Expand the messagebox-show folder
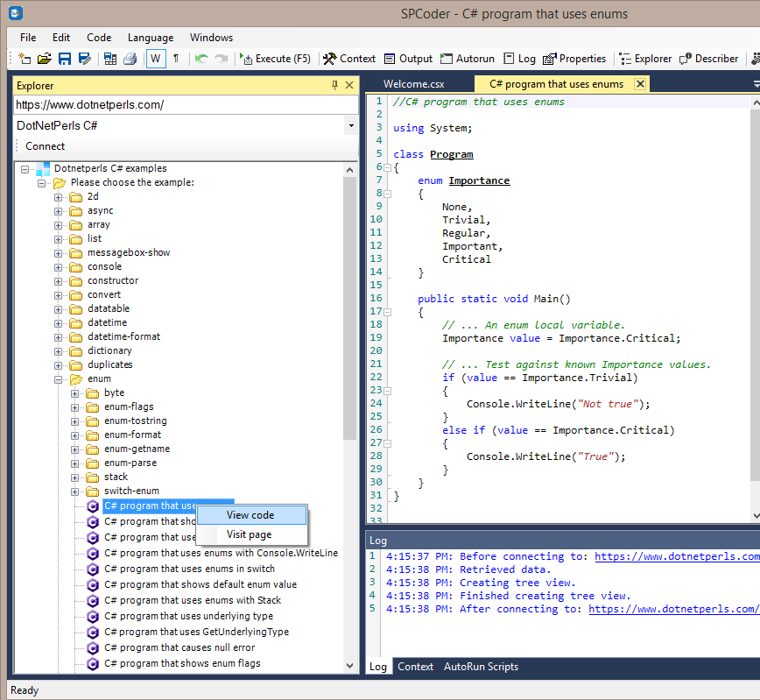 [x=58, y=253]
